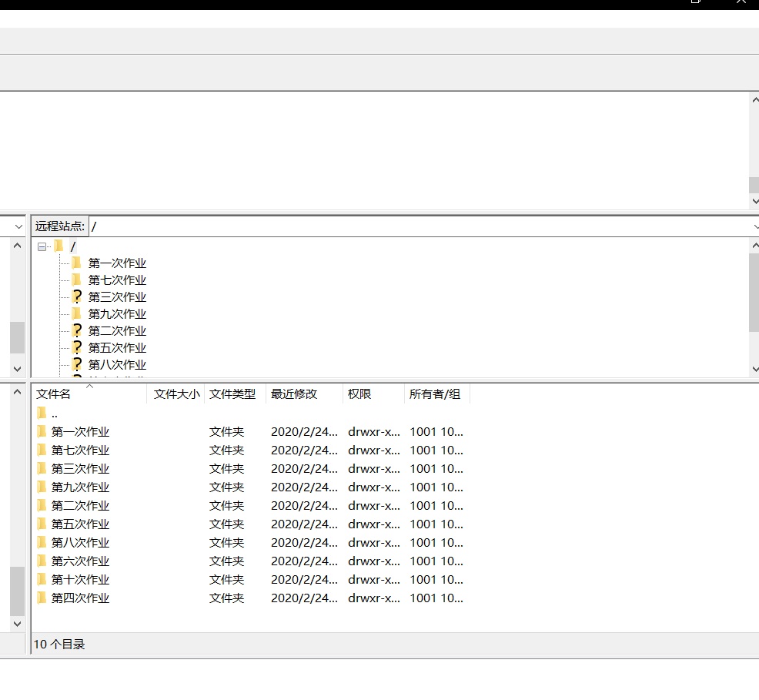
Task: Sort the file list by the 最近修改 column header
Action: coord(294,394)
